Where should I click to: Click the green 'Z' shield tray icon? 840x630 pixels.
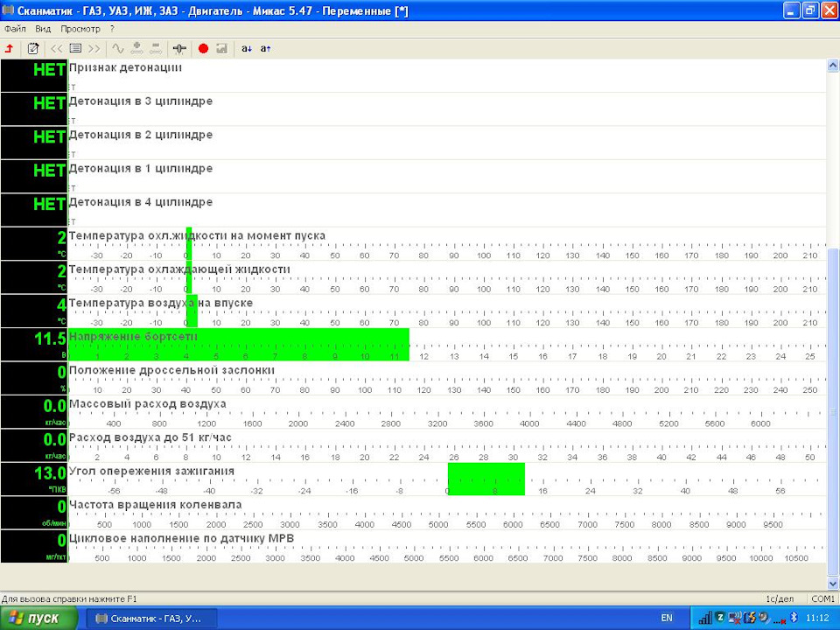(720, 617)
